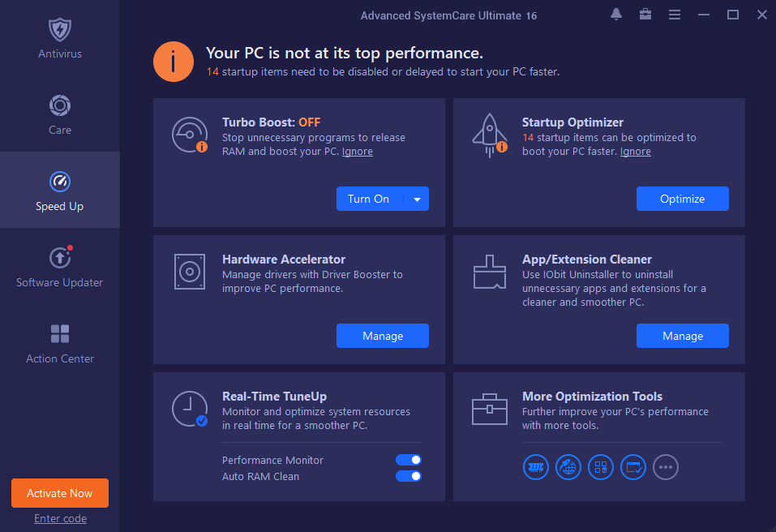Show more optimization tools via the ellipsis icon

point(666,467)
